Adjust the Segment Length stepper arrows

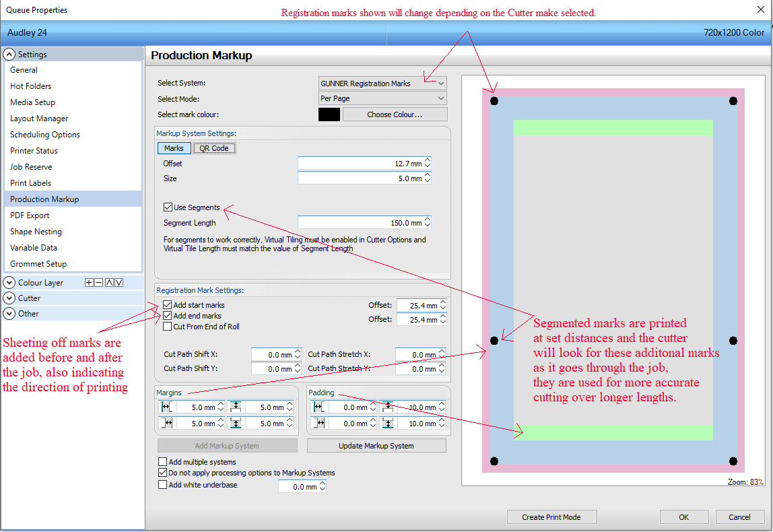pyautogui.click(x=428, y=222)
